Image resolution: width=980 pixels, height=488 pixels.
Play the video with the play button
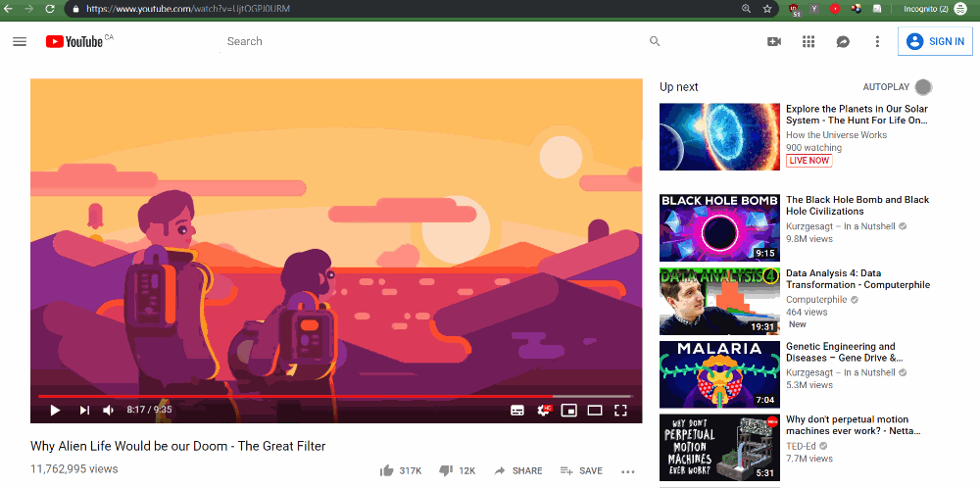(55, 410)
